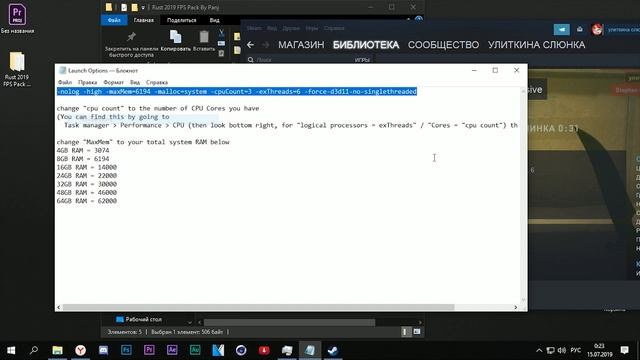Open After Effects from taskbar
Screen dimensions: 640x360
coord(172,350)
